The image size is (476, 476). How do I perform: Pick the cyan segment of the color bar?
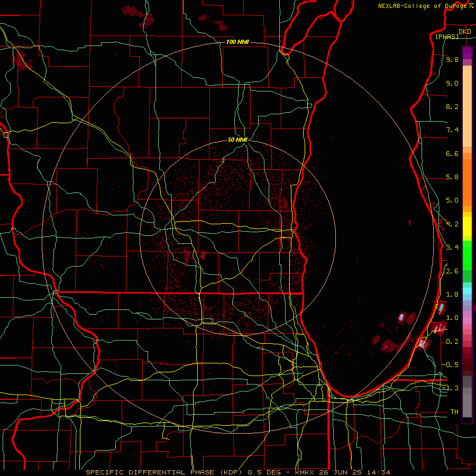coord(467,291)
